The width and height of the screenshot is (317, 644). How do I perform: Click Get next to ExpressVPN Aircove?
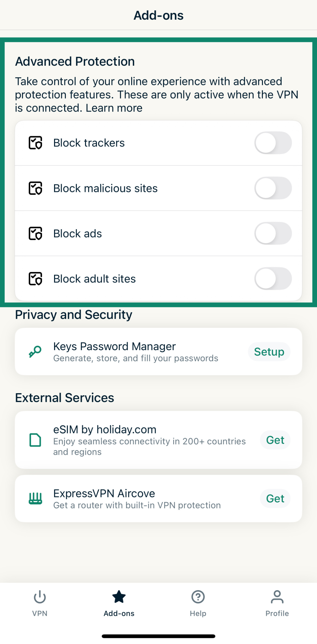[x=275, y=498]
